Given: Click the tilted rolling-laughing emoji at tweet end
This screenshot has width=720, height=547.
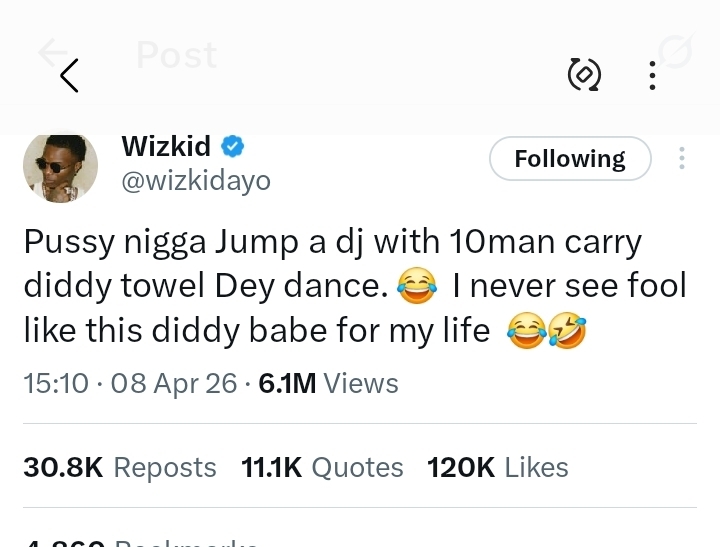Looking at the screenshot, I should (569, 331).
